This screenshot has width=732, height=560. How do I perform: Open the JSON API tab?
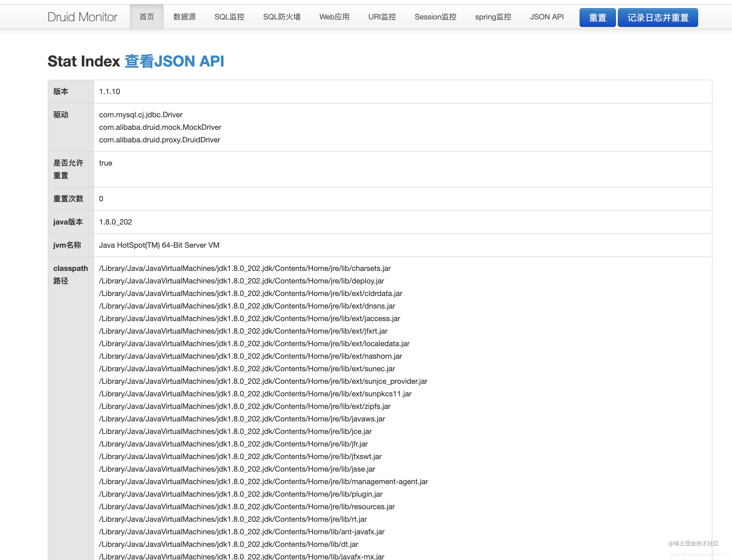tap(546, 17)
